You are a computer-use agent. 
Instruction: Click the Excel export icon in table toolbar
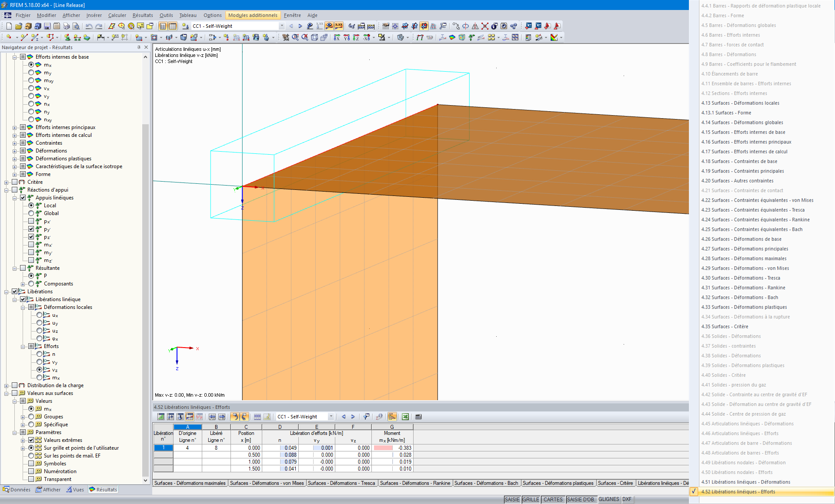click(x=405, y=417)
